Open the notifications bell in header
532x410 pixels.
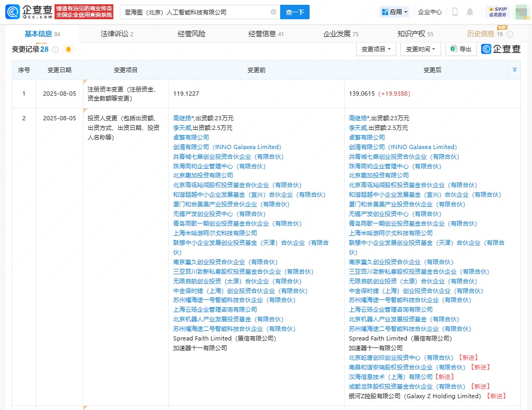[470, 12]
